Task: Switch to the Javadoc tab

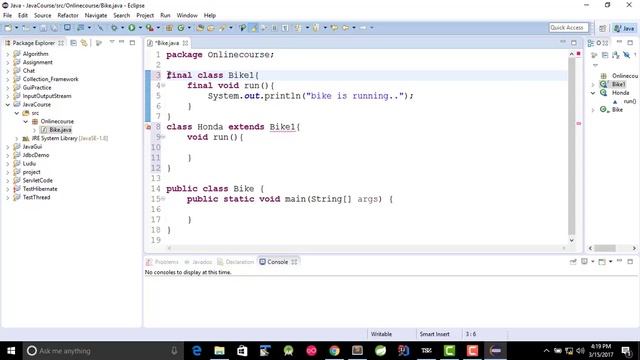Action: [x=198, y=262]
